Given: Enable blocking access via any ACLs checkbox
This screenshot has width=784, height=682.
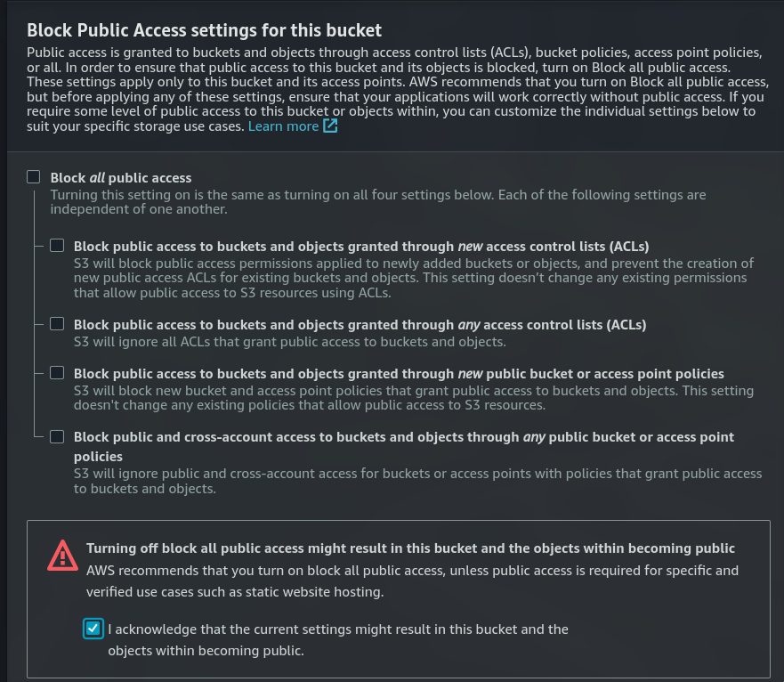Looking at the screenshot, I should 57,324.
